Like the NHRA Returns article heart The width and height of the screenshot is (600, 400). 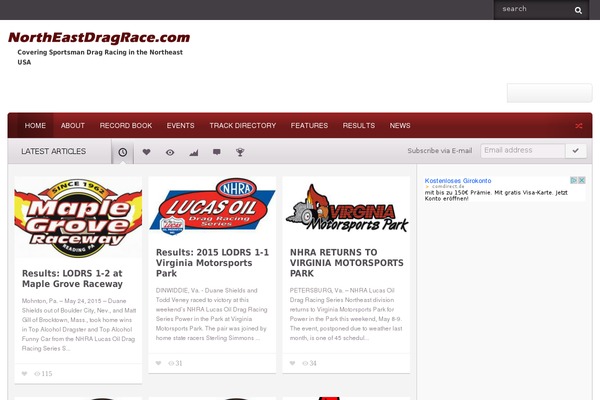point(292,363)
